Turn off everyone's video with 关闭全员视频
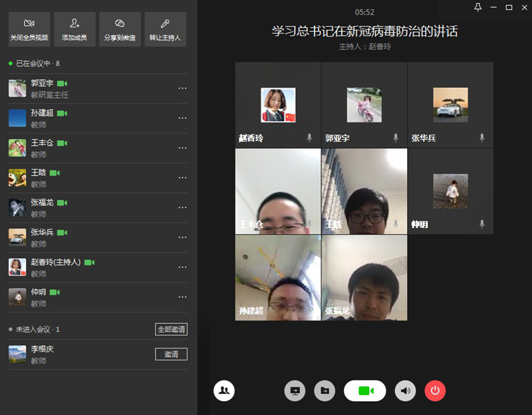This screenshot has width=532, height=415. 29,29
